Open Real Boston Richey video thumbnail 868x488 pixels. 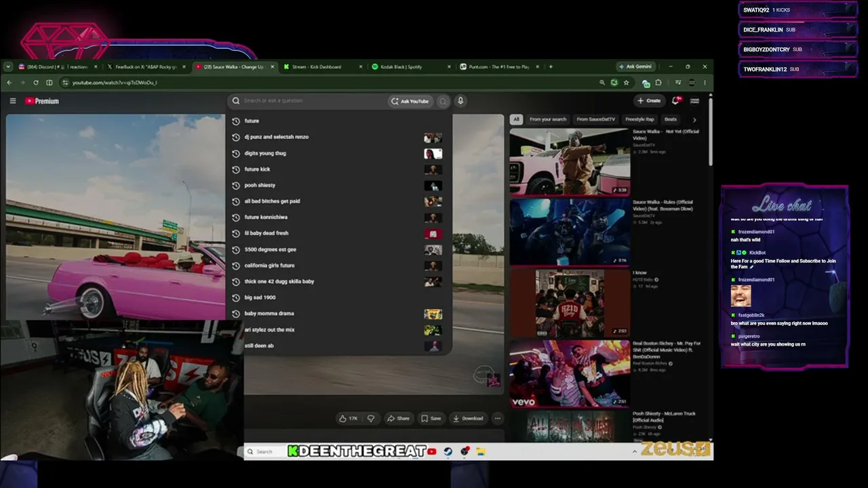point(570,373)
